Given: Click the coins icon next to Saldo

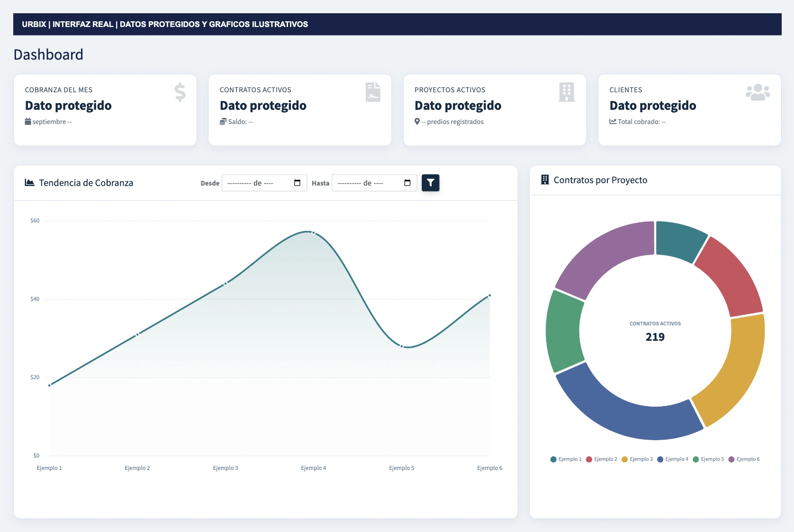Looking at the screenshot, I should pyautogui.click(x=223, y=122).
